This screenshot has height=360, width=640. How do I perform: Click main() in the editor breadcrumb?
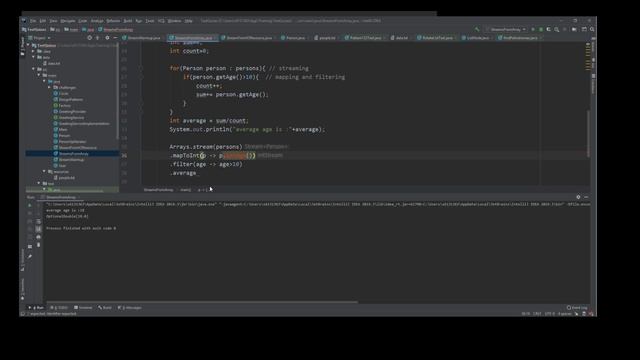[186, 190]
